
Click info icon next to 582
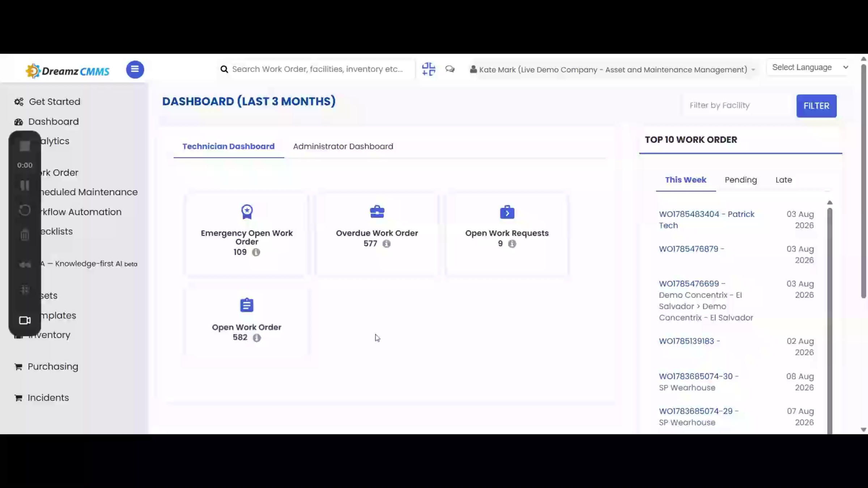pos(257,338)
